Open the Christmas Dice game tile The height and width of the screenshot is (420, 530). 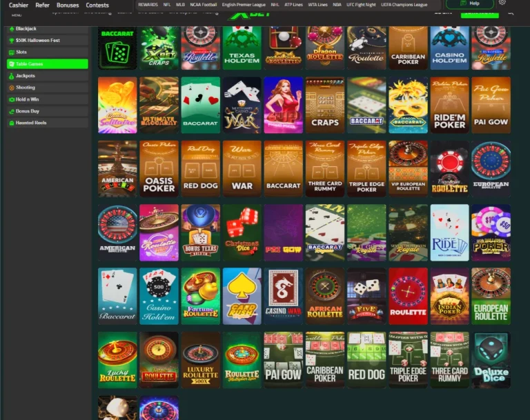tap(242, 232)
